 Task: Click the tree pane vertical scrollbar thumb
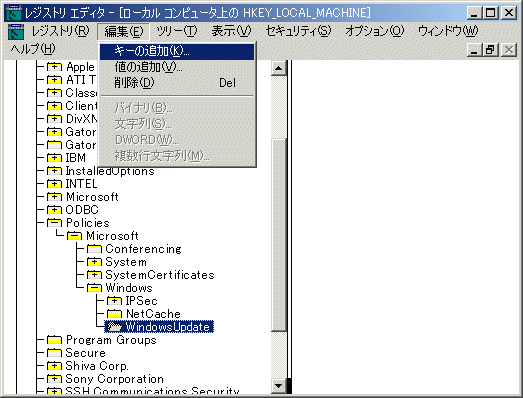click(279, 235)
